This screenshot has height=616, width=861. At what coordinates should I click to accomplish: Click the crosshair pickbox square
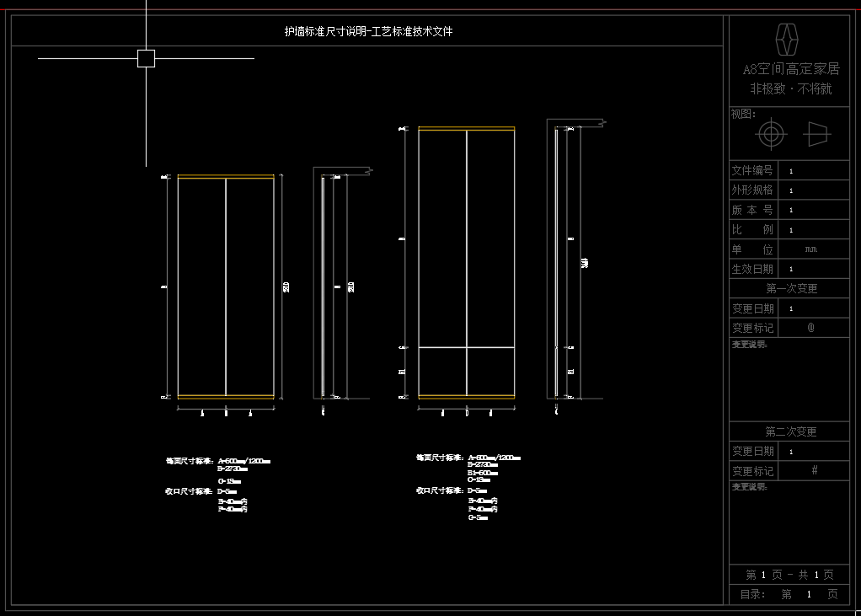click(x=146, y=58)
